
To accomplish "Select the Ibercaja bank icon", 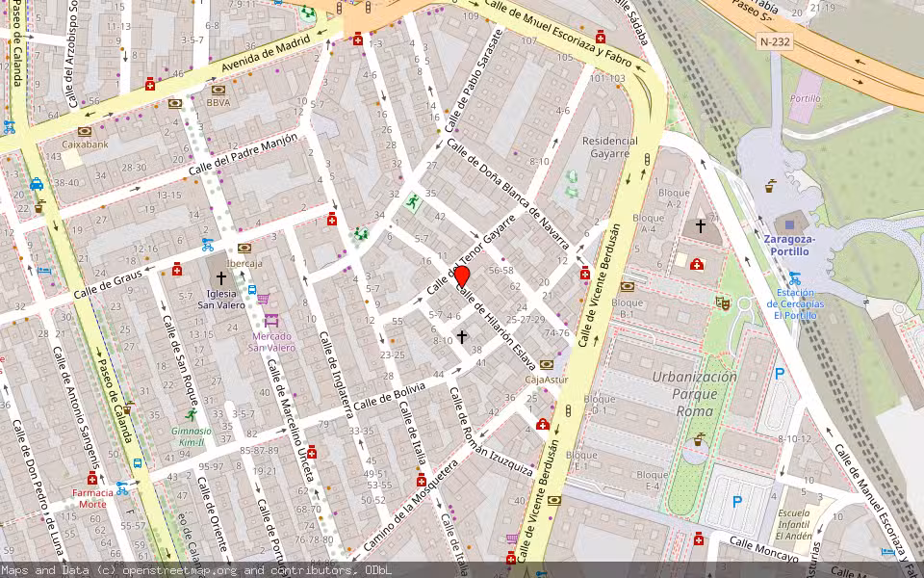I will tap(244, 249).
